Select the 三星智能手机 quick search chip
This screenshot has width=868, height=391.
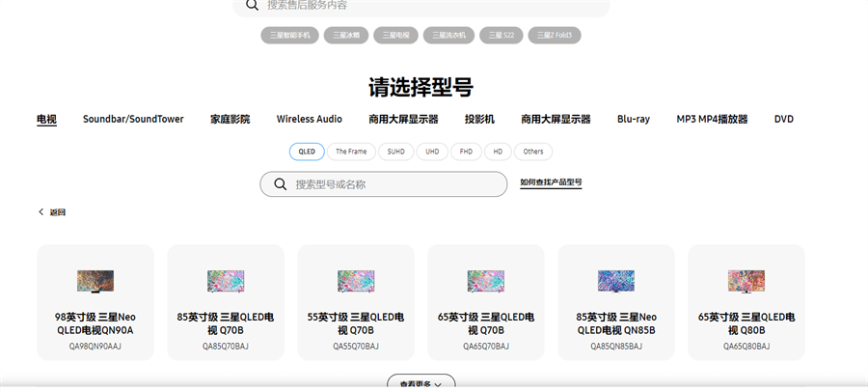pos(289,36)
